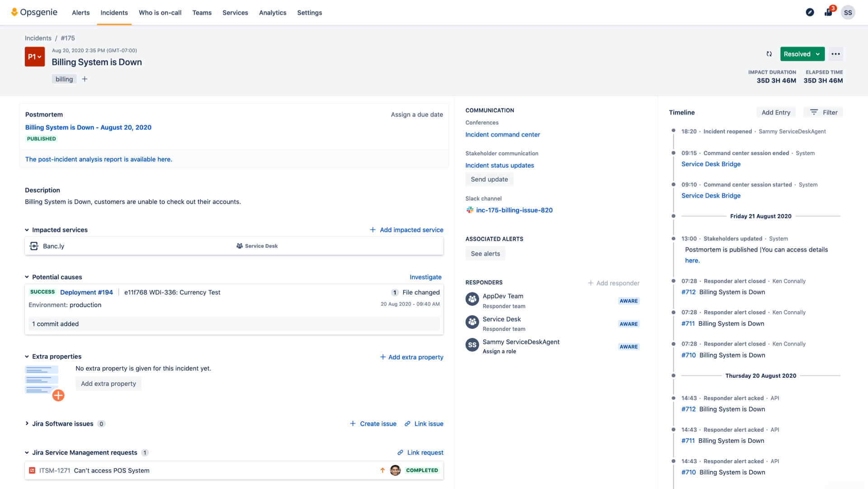Image resolution: width=868 pixels, height=489 pixels.
Task: Expand Jira Software issues section
Action: pos(27,423)
